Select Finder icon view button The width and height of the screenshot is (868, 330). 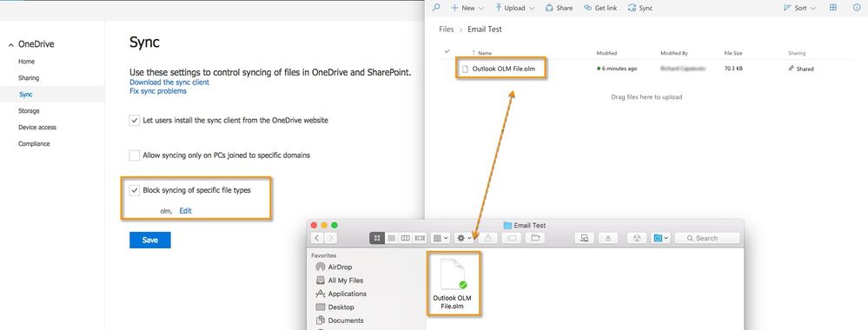tap(377, 238)
